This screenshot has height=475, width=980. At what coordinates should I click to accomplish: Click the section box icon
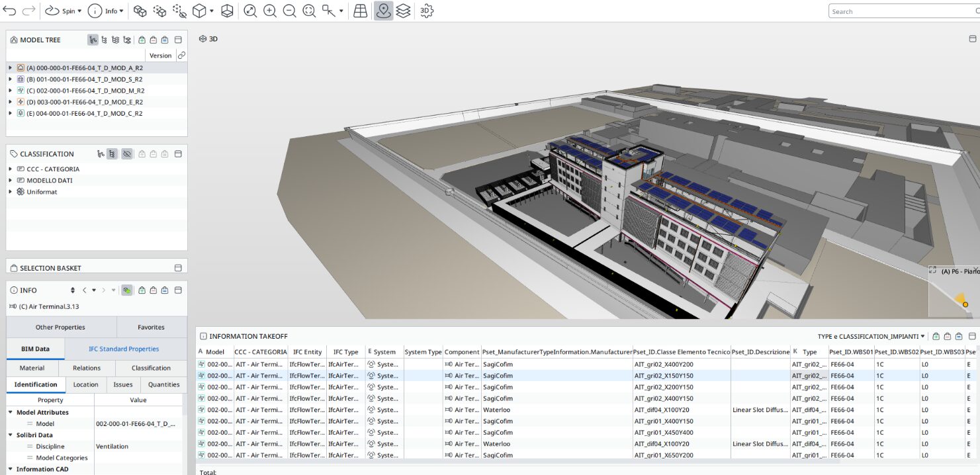coord(227,11)
